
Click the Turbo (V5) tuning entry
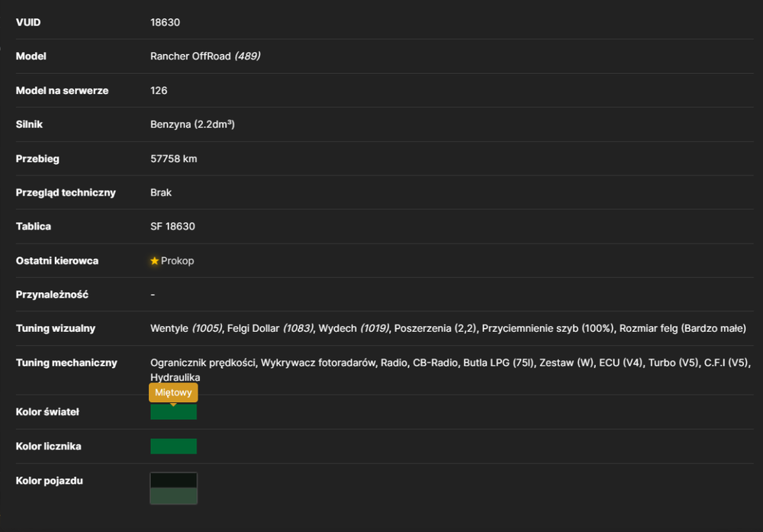pyautogui.click(x=674, y=363)
